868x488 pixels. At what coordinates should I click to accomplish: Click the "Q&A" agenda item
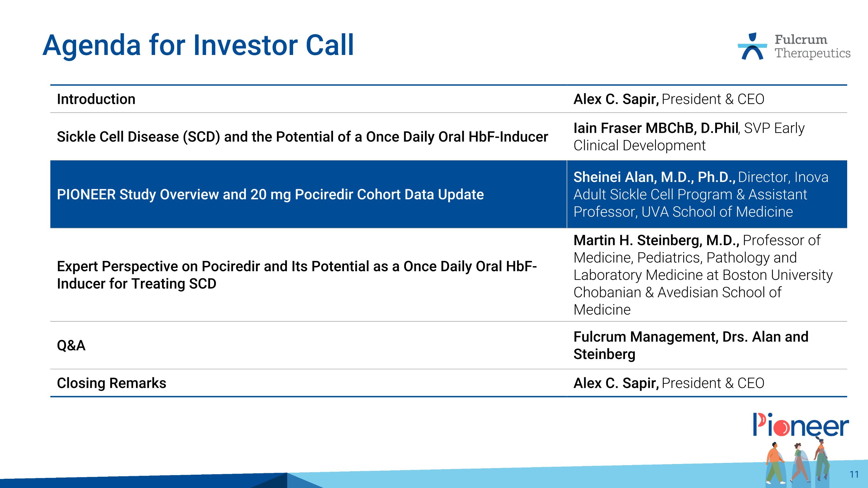click(x=71, y=346)
